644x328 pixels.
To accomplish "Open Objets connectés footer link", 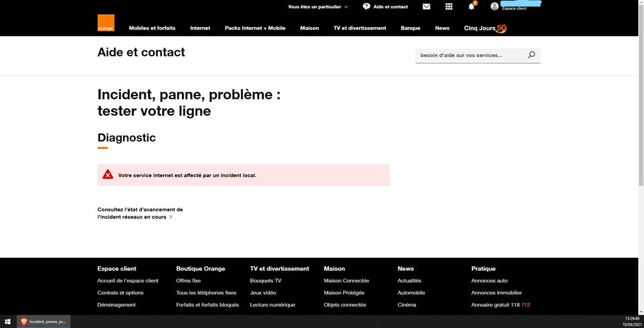I will point(345,305).
